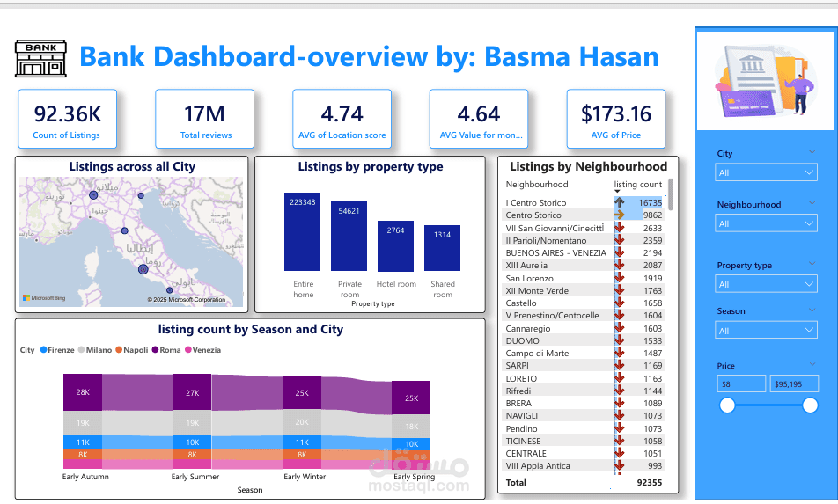Click the Firenze legend color dot
This screenshot has height=504, width=838.
44,350
